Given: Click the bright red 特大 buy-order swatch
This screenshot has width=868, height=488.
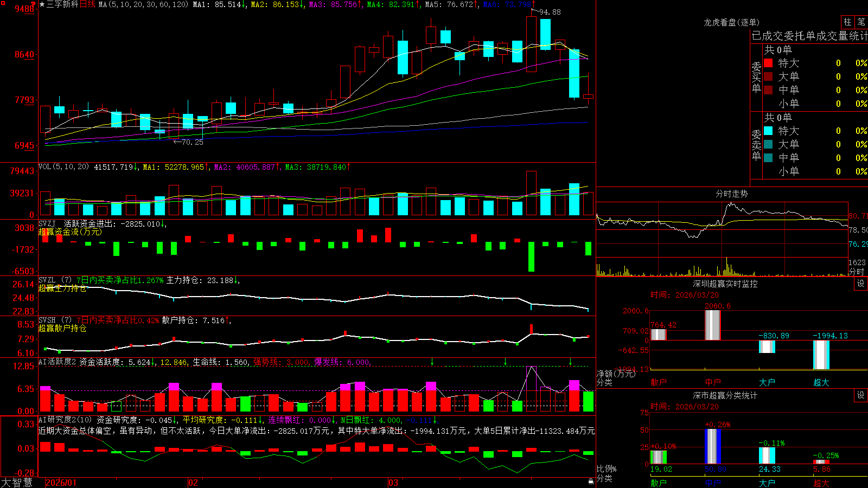Looking at the screenshot, I should click(768, 63).
